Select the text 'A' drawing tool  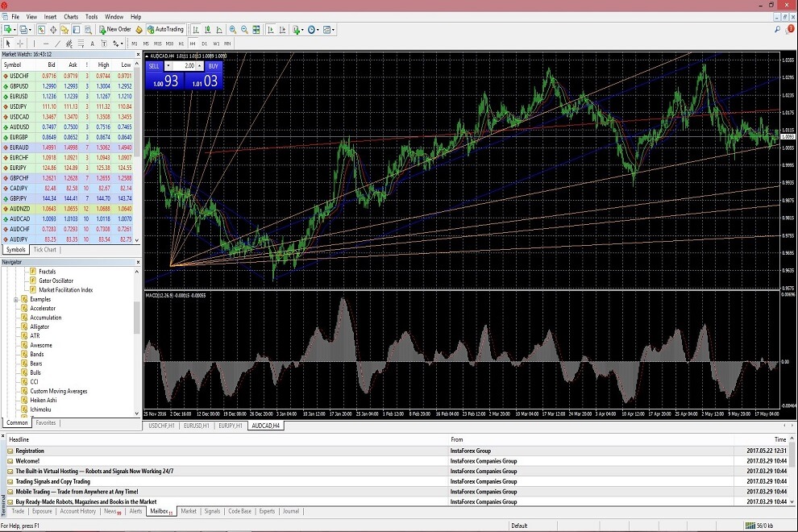92,44
